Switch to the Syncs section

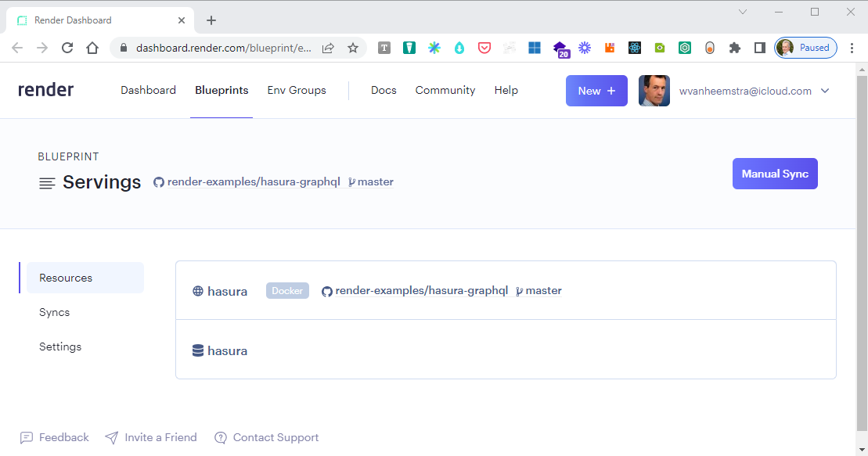[54, 312]
